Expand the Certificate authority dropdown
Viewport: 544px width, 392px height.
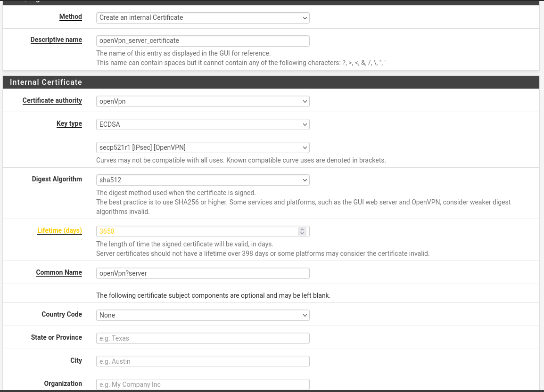pos(203,101)
